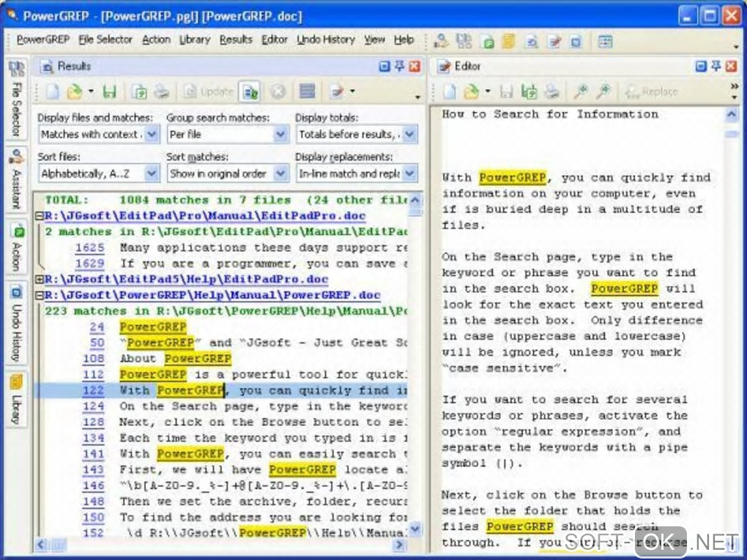Open the Display totals dropdown
Viewport: 747px width, 560px height.
(409, 134)
